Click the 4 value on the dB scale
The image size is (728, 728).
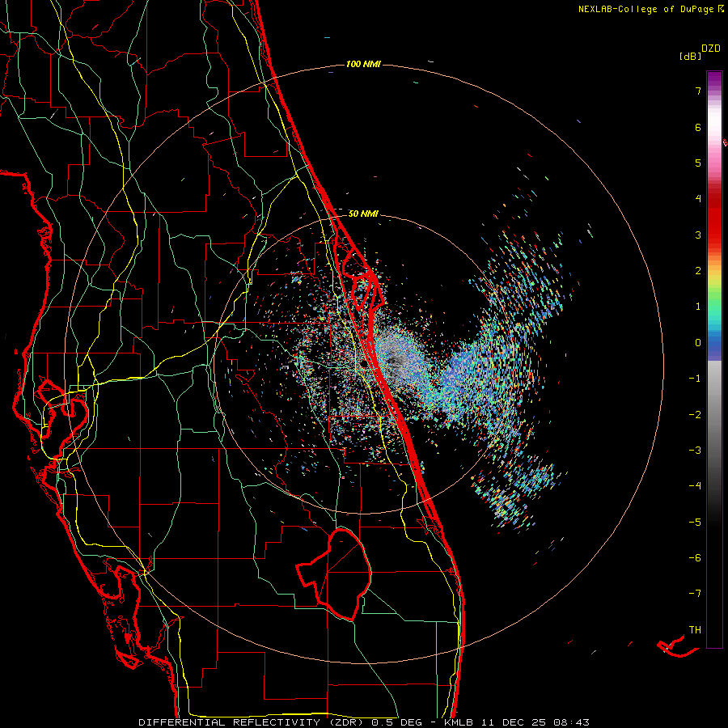698,199
